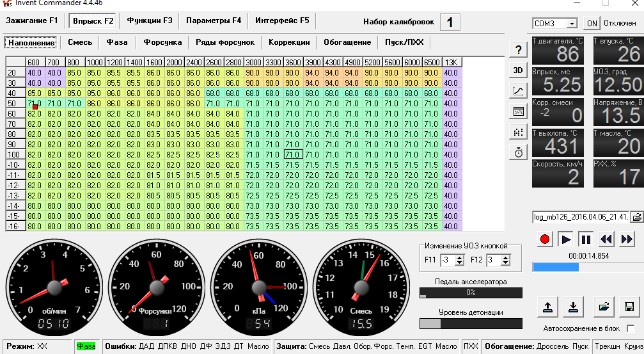Decrease the F12 УОЗ value stepper

tap(506, 262)
